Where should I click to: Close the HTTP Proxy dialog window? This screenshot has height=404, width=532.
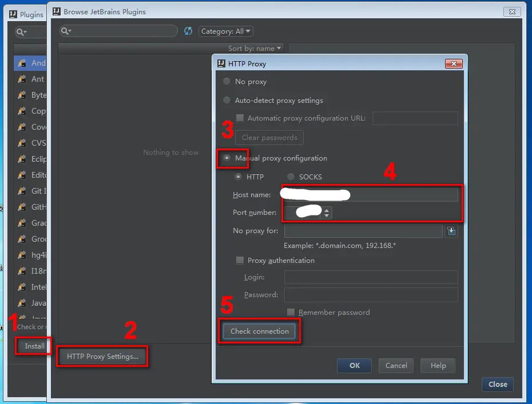pos(454,64)
